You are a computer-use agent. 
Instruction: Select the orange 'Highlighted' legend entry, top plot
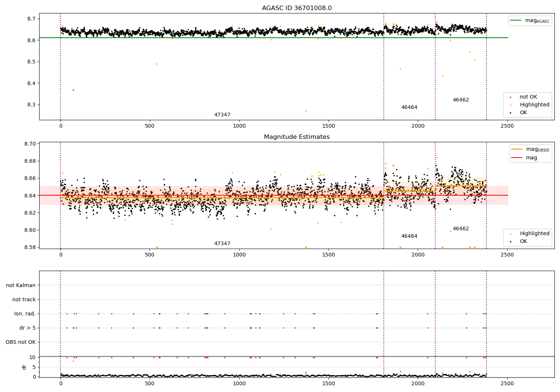530,105
